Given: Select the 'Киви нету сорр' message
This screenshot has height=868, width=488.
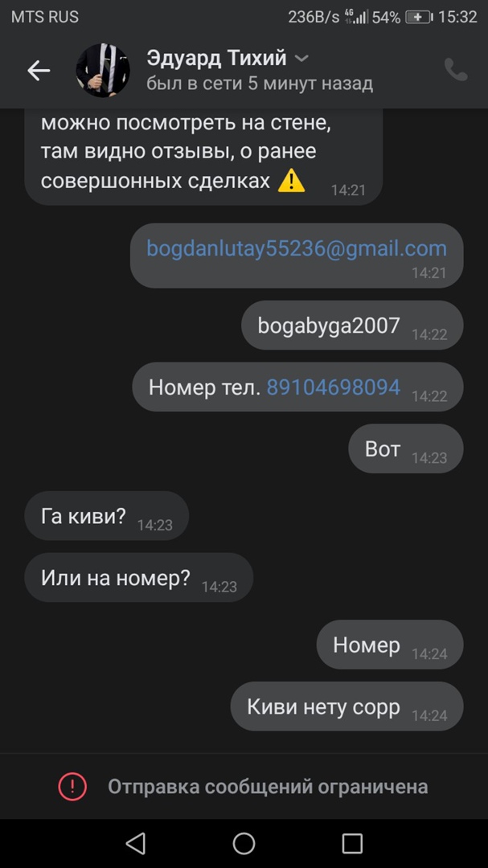Looking at the screenshot, I should 347,706.
